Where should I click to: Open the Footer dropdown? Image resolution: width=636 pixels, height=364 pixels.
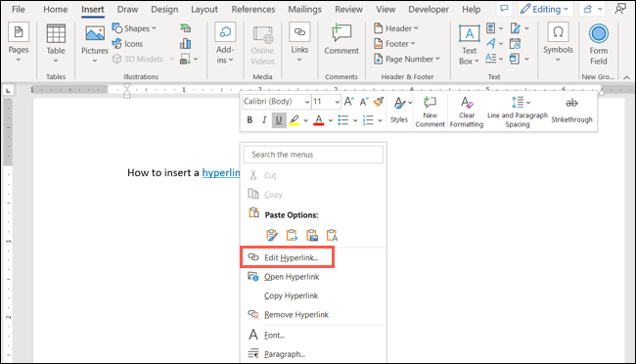click(x=394, y=43)
